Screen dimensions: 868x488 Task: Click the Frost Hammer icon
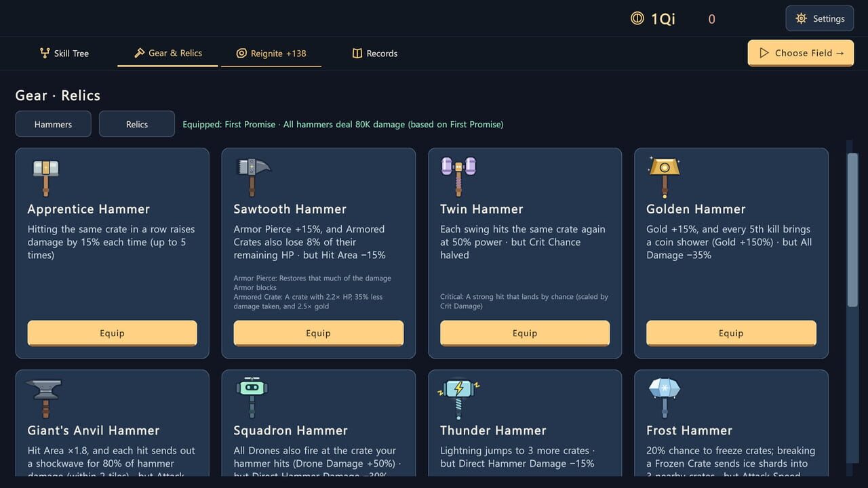click(x=665, y=399)
